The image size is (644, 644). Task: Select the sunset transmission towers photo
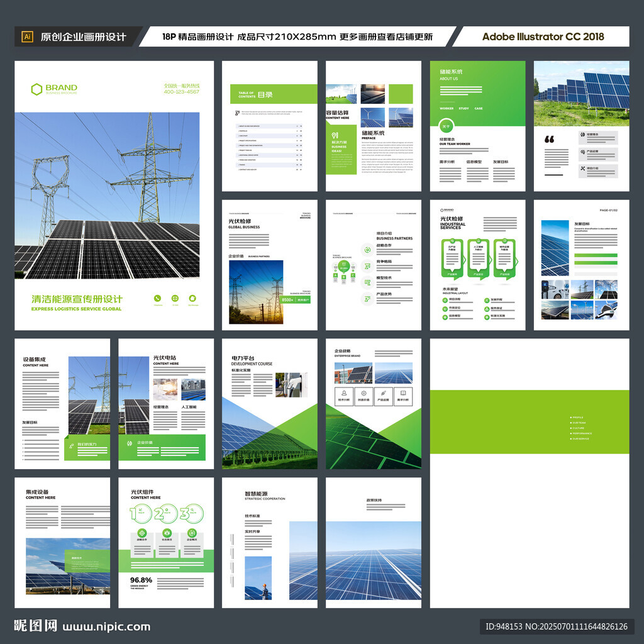[x=256, y=292]
